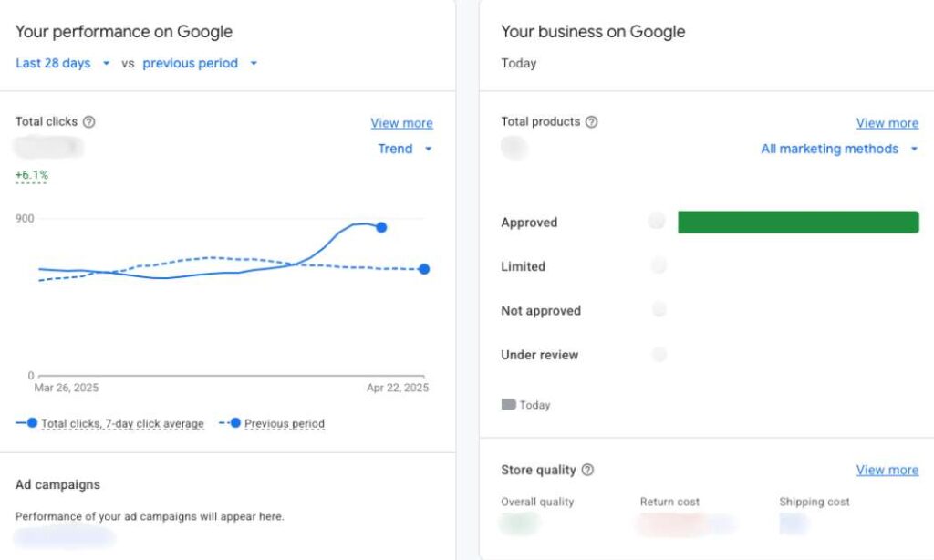Open the previous period comparison dropdown
The width and height of the screenshot is (934, 560).
click(200, 63)
